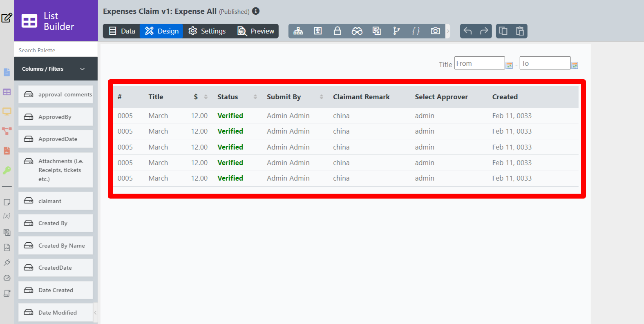The height and width of the screenshot is (324, 644).
Task: Sort by the $ column arrows
Action: [x=206, y=97]
